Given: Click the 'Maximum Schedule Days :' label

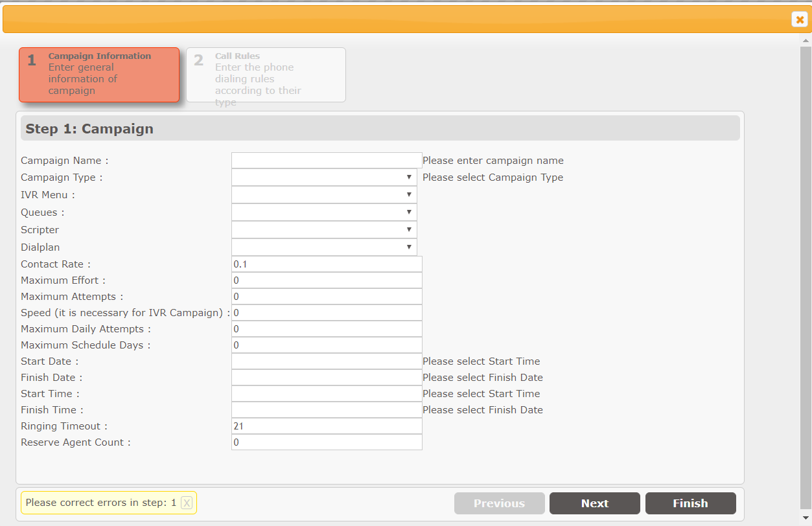Looking at the screenshot, I should pos(86,345).
